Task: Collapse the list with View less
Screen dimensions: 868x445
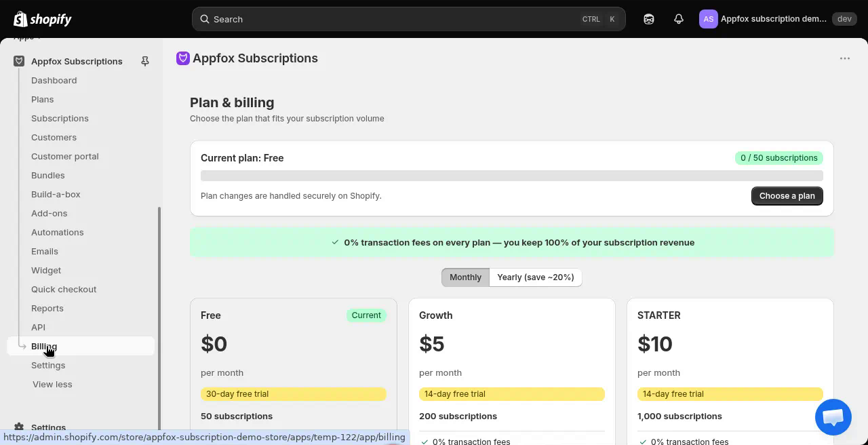Action: (x=52, y=384)
